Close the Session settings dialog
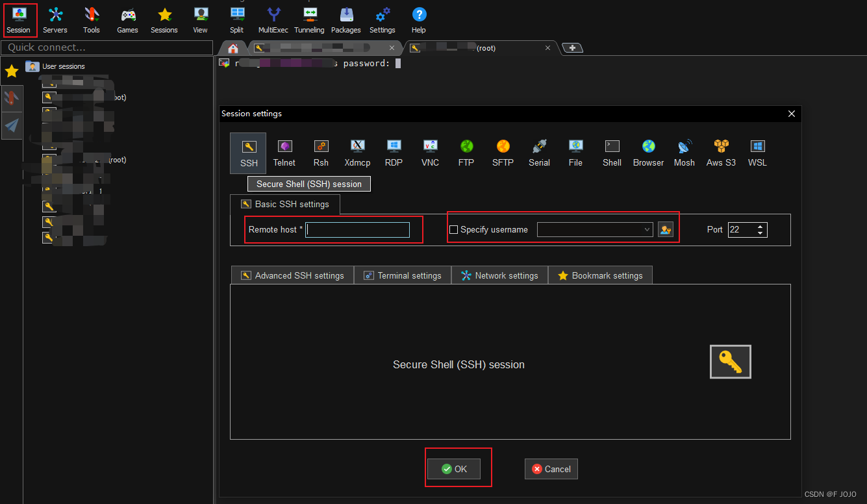 tap(791, 114)
